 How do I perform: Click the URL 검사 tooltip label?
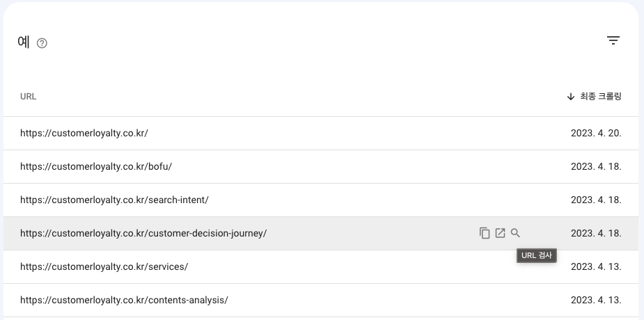click(x=536, y=255)
